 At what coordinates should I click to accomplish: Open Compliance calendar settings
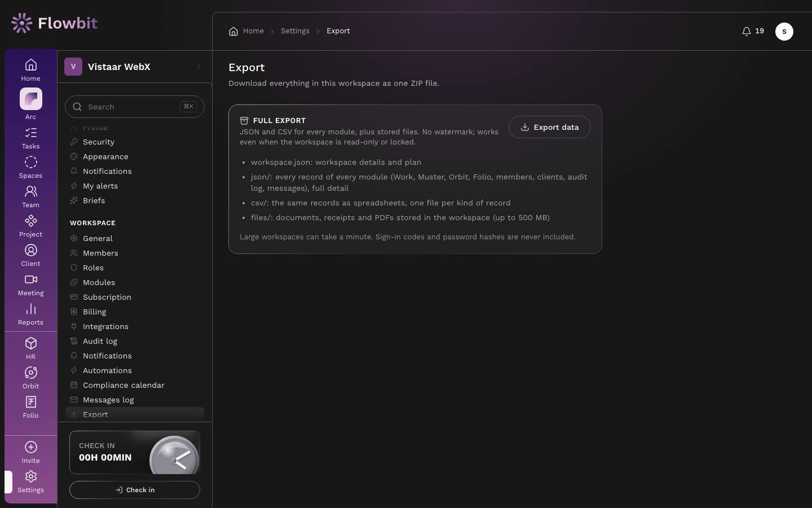(x=135, y=386)
